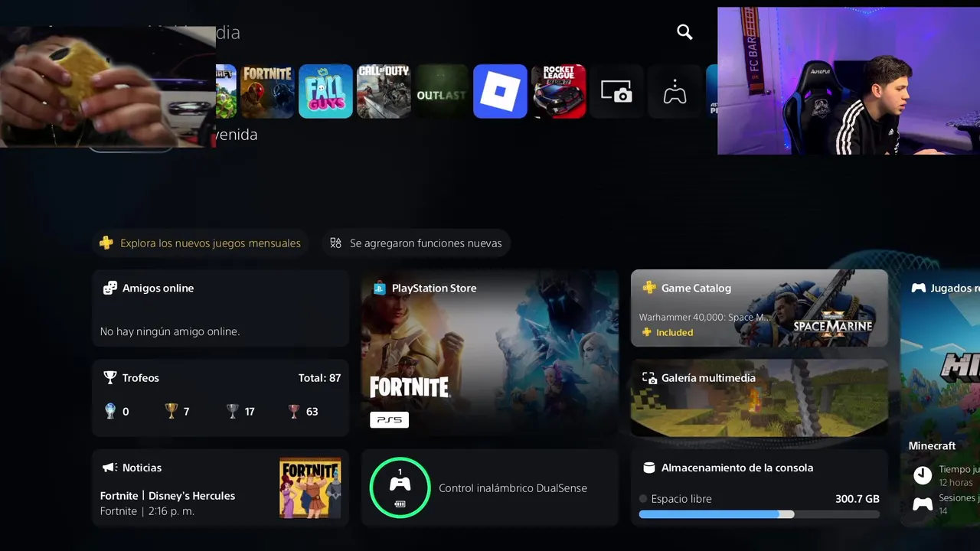Viewport: 980px width, 551px height.
Task: Launch Fortnite from the game row
Action: (268, 91)
